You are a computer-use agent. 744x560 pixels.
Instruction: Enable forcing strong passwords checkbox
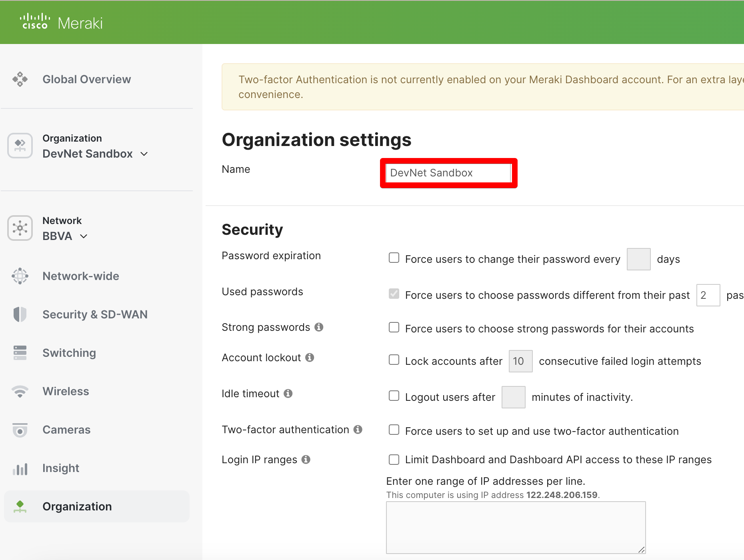[x=394, y=328]
